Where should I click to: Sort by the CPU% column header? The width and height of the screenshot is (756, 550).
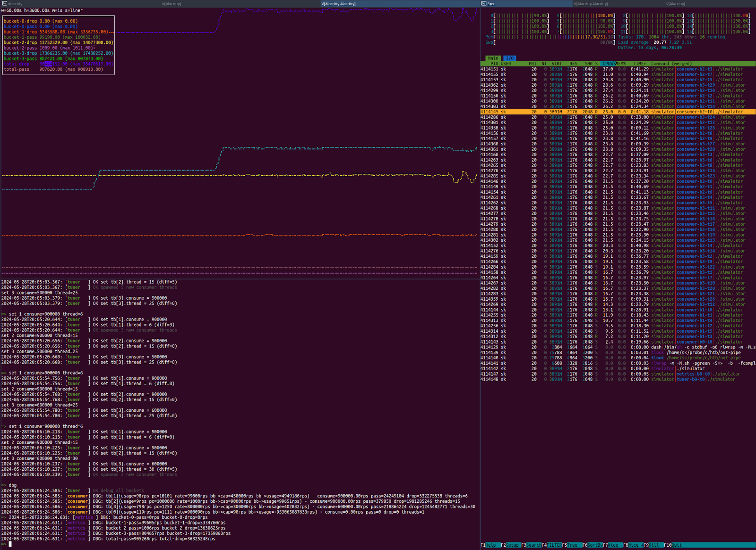pos(609,64)
